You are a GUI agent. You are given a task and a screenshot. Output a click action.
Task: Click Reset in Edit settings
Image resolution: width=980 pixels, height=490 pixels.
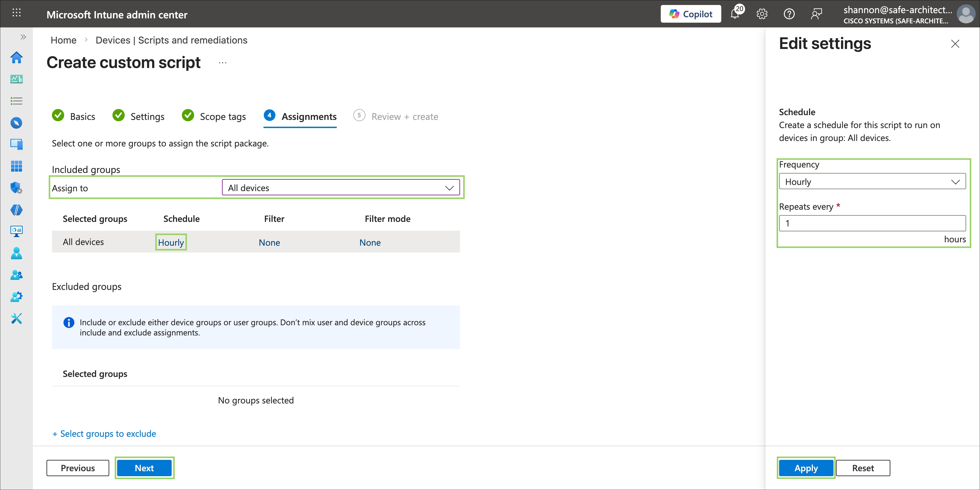tap(863, 468)
